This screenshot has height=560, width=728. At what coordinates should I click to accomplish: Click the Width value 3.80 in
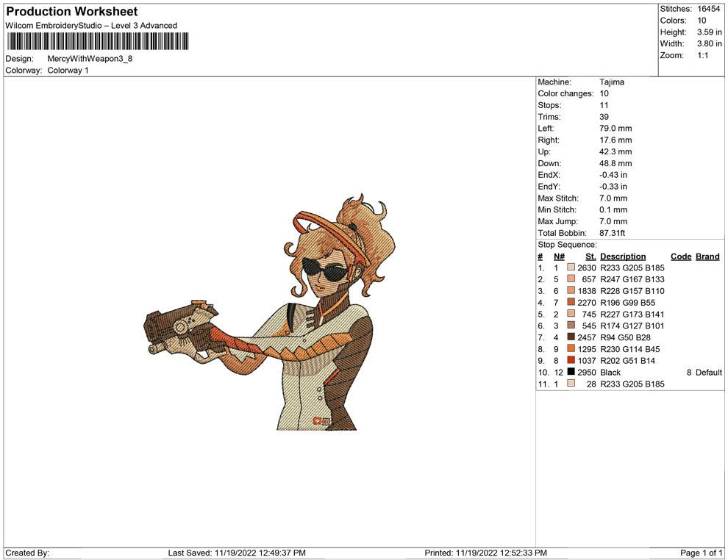point(709,43)
